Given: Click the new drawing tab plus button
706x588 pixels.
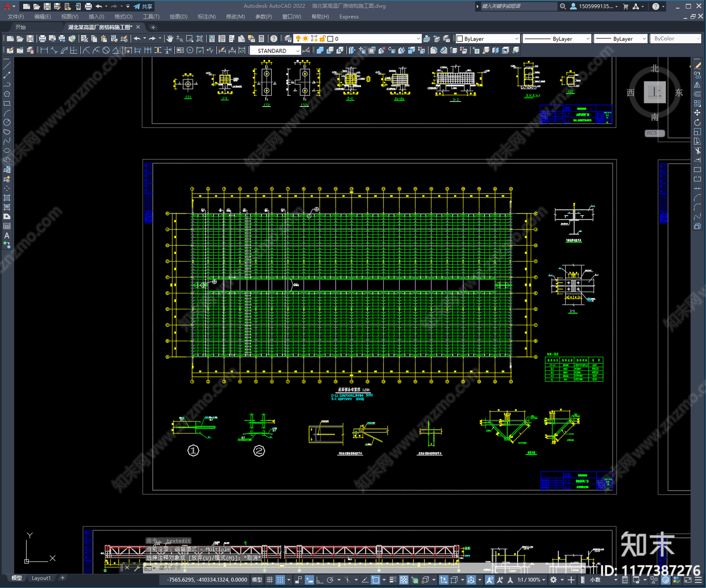Looking at the screenshot, I should (153, 27).
